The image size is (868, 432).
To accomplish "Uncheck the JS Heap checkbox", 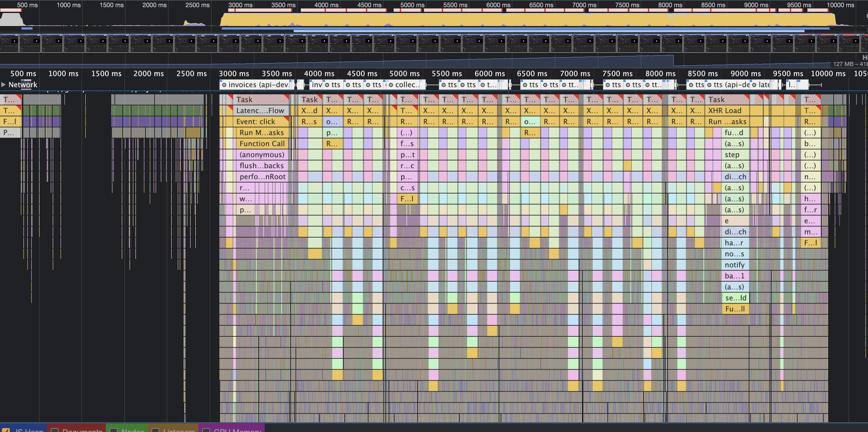I will [6, 430].
